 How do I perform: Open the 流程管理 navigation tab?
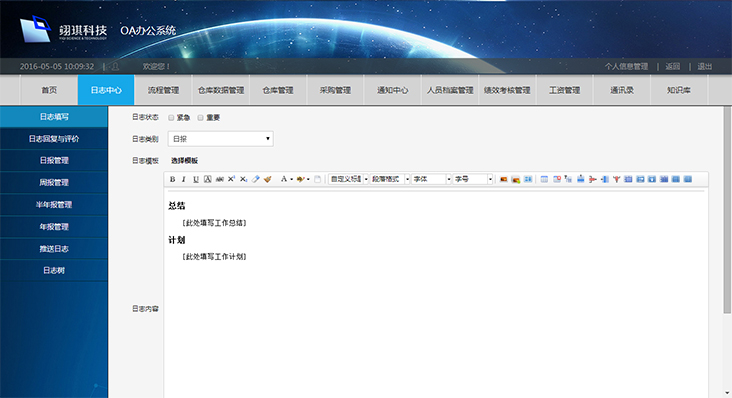pyautogui.click(x=163, y=90)
